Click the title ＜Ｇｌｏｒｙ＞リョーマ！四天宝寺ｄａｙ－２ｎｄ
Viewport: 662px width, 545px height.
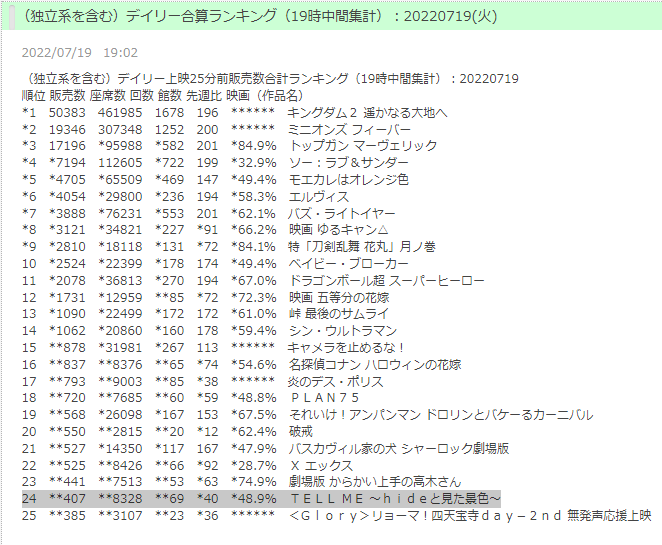[x=425, y=515]
